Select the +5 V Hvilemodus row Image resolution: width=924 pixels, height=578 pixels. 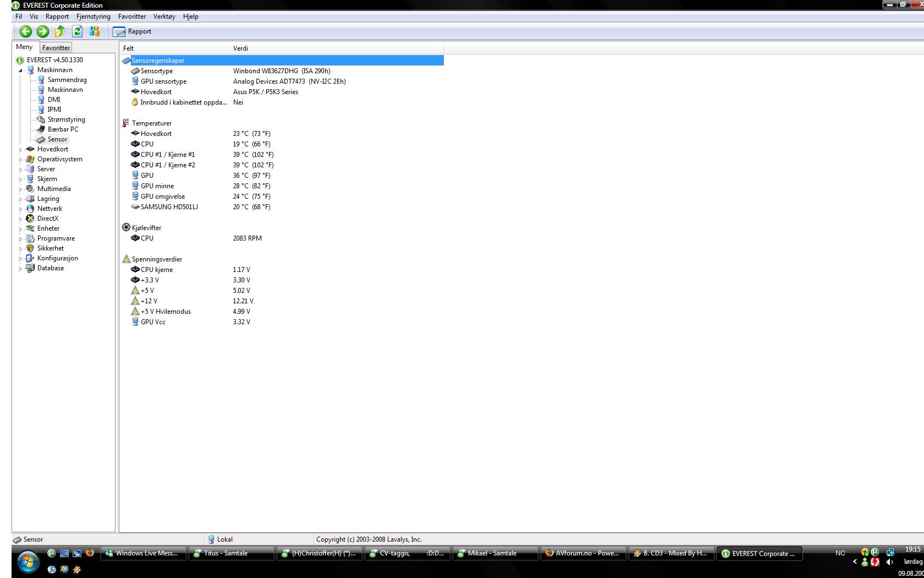pyautogui.click(x=282, y=312)
